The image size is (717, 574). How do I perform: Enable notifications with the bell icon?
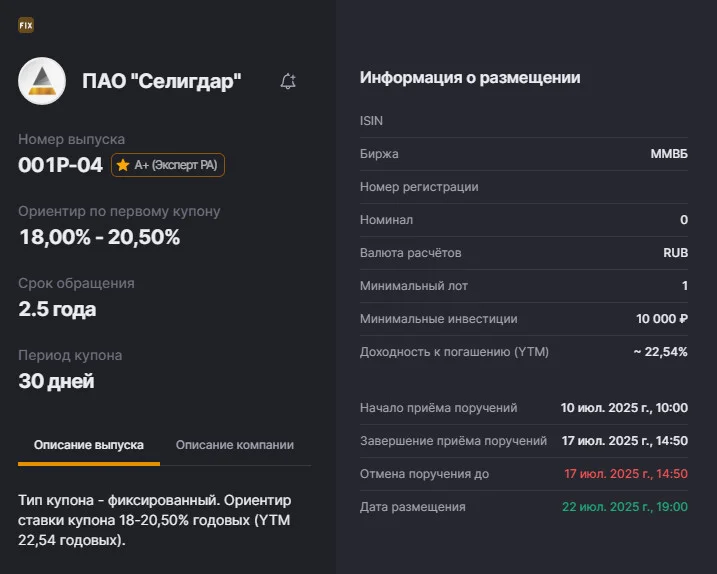coord(288,81)
